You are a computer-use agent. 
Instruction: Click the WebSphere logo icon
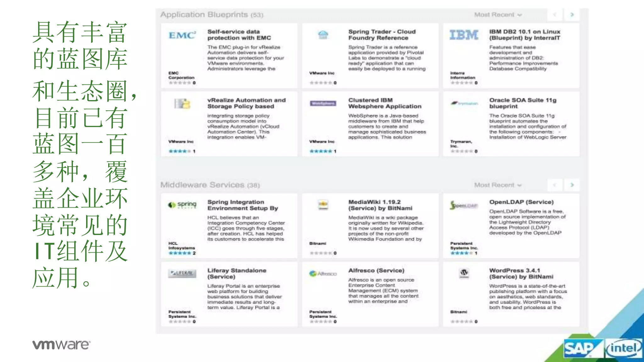(323, 103)
